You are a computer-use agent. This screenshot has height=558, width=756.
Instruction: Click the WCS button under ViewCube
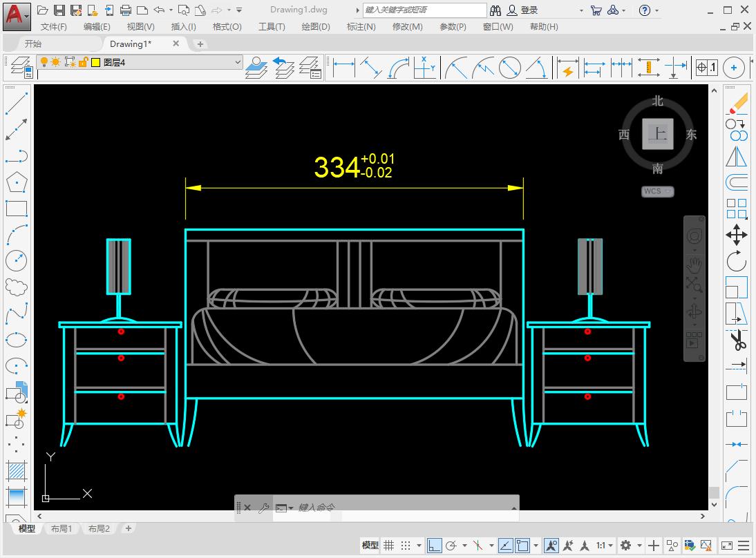click(x=657, y=191)
